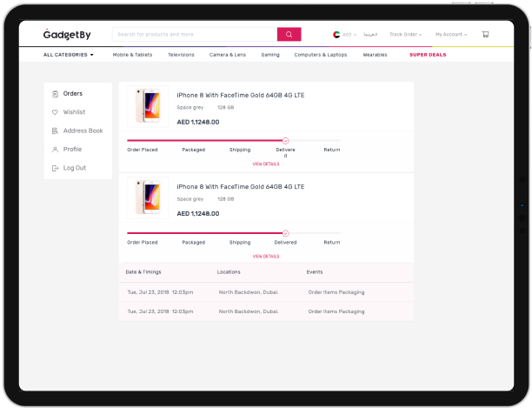The width and height of the screenshot is (532, 408).
Task: Open Super Deals page
Action: [x=428, y=55]
